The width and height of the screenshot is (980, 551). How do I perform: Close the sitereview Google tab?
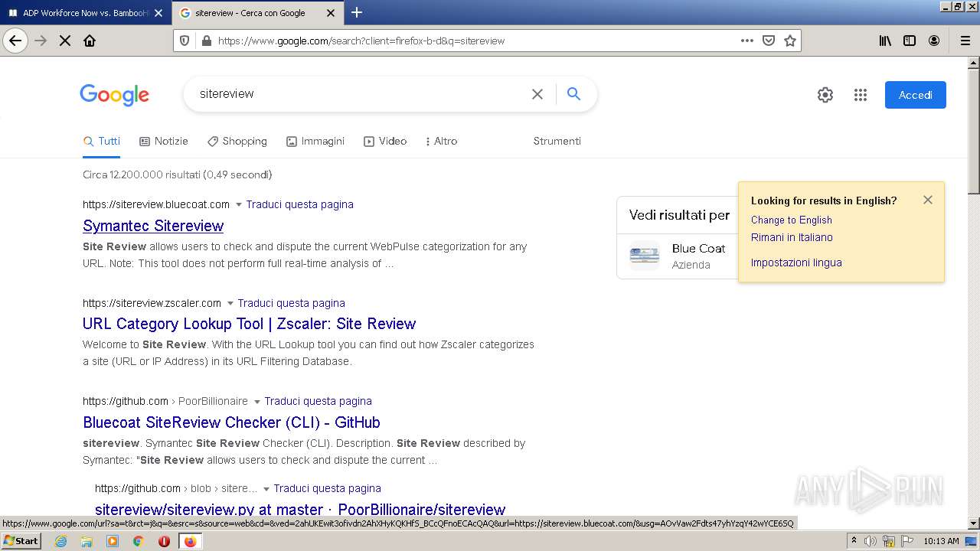pyautogui.click(x=331, y=13)
